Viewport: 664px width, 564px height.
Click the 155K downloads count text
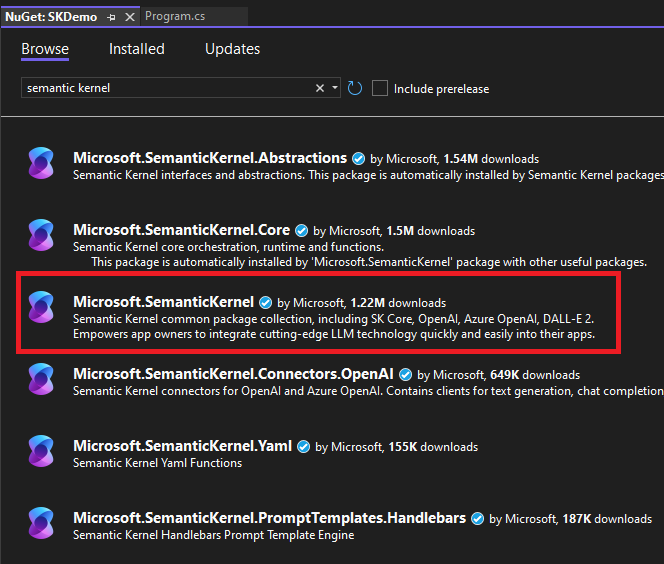(x=433, y=447)
